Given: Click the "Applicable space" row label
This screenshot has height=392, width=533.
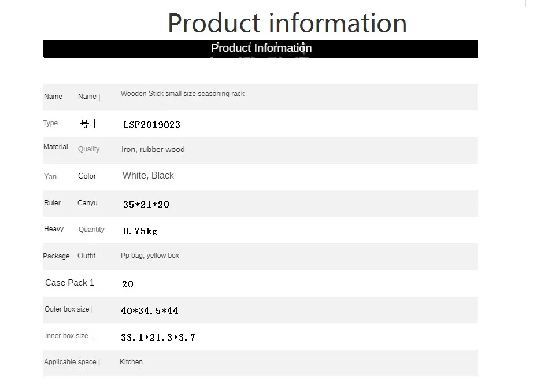Looking at the screenshot, I should tap(71, 362).
